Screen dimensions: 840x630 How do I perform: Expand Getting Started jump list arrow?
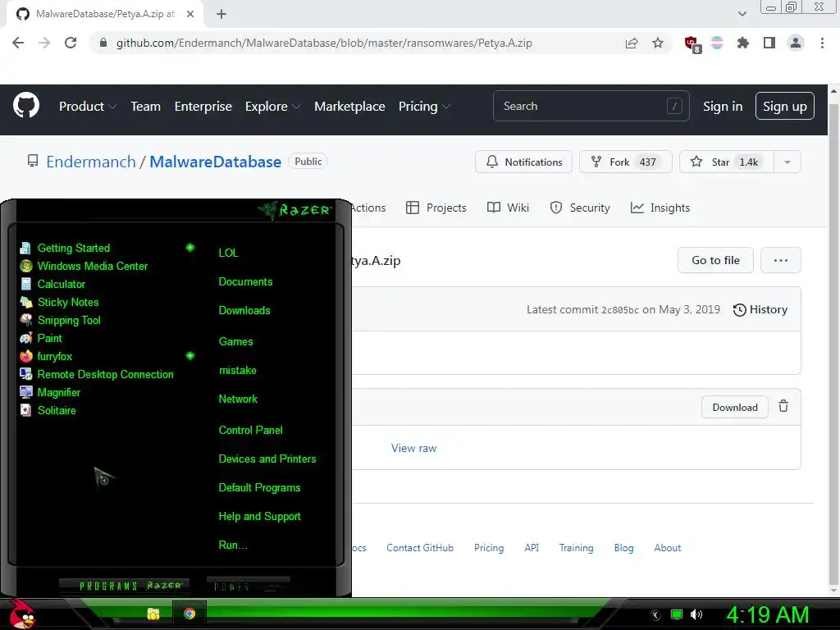pyautogui.click(x=190, y=248)
